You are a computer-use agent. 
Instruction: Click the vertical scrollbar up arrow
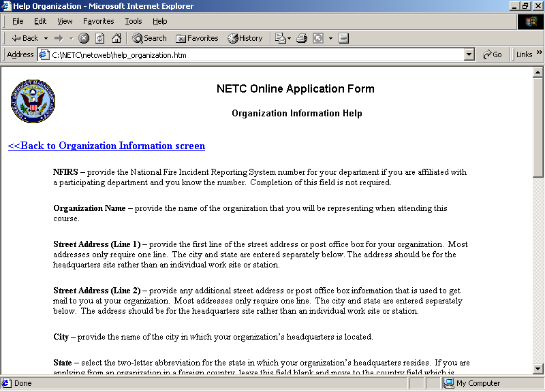click(538, 72)
